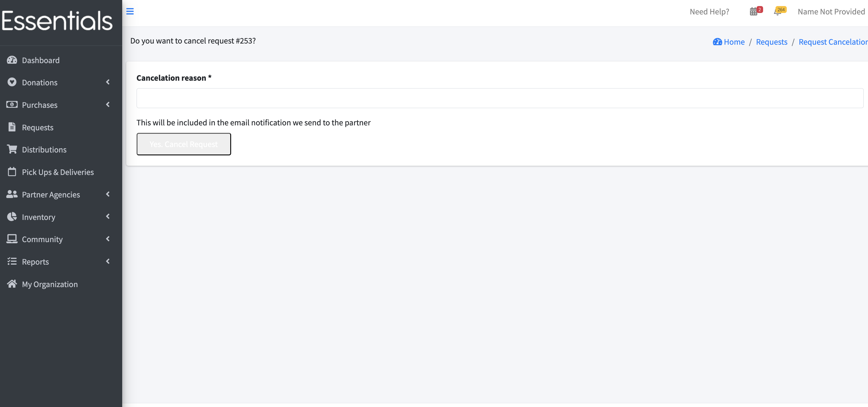Open Dashboard from the sidebar
Image resolution: width=868 pixels, height=407 pixels.
coord(41,60)
